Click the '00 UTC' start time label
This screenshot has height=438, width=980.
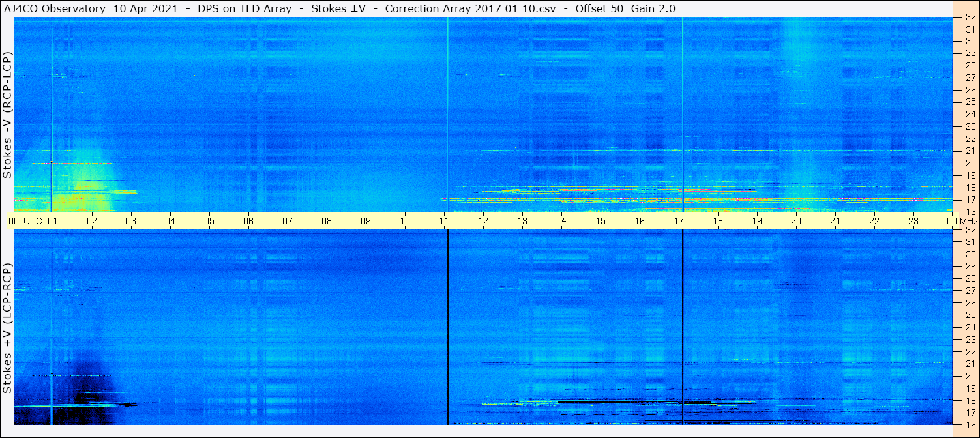pos(25,221)
